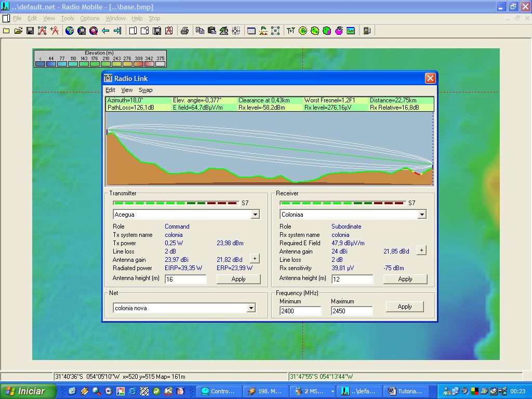Expand the Receiver Coloniaa dropdown
532x399 pixels.
pos(422,215)
